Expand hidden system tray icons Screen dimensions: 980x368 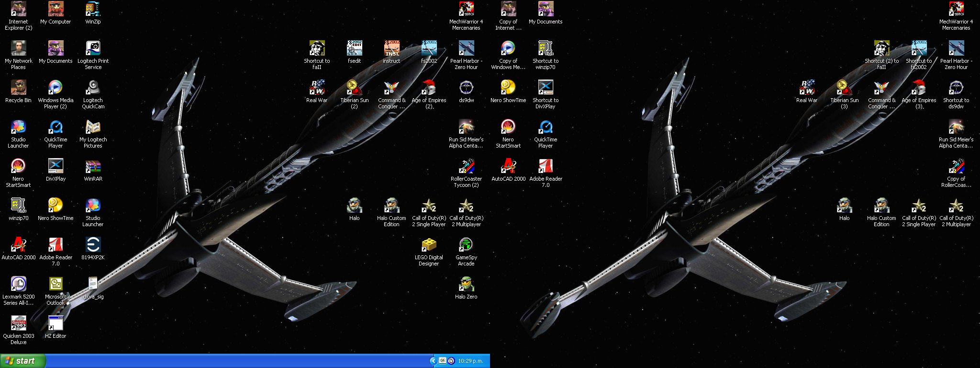pyautogui.click(x=433, y=361)
